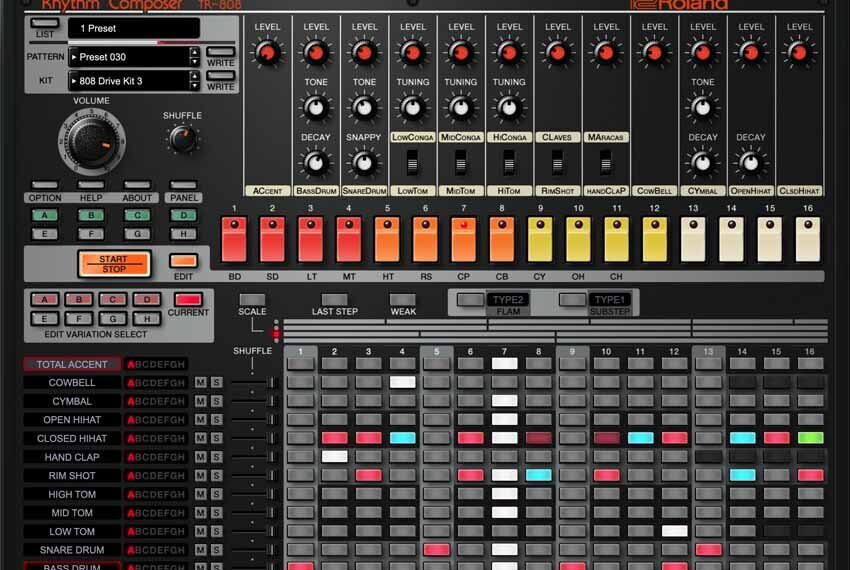Click grid column header 9
The width and height of the screenshot is (850, 570).
coord(572,351)
